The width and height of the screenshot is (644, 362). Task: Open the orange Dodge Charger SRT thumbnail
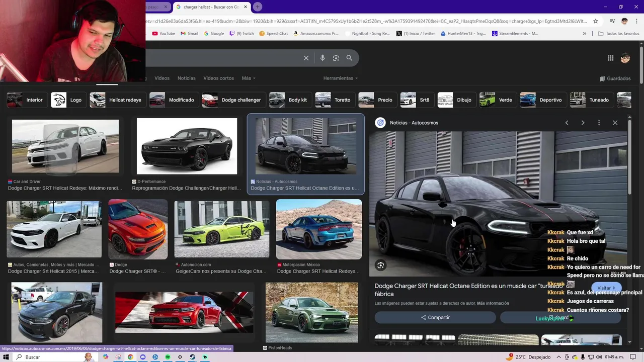pos(138,229)
